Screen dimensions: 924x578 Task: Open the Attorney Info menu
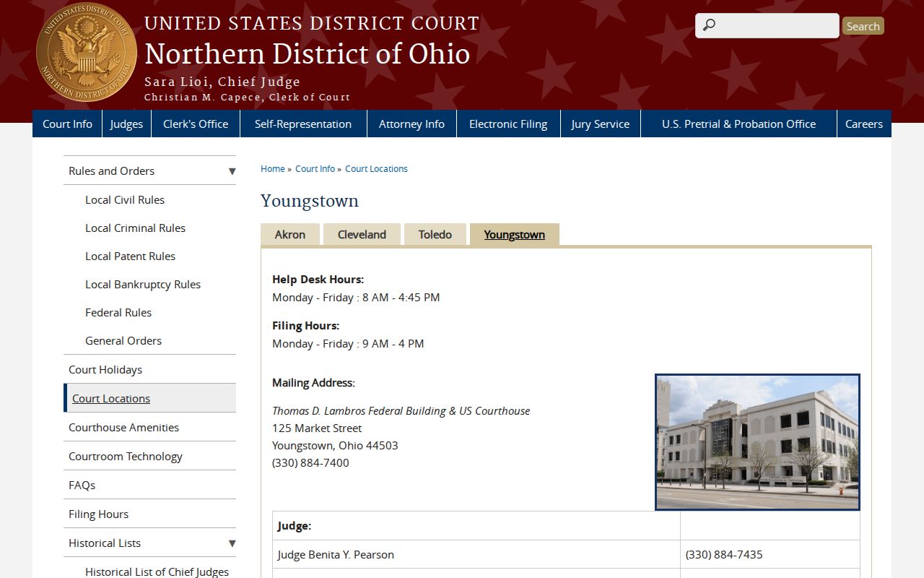click(411, 124)
